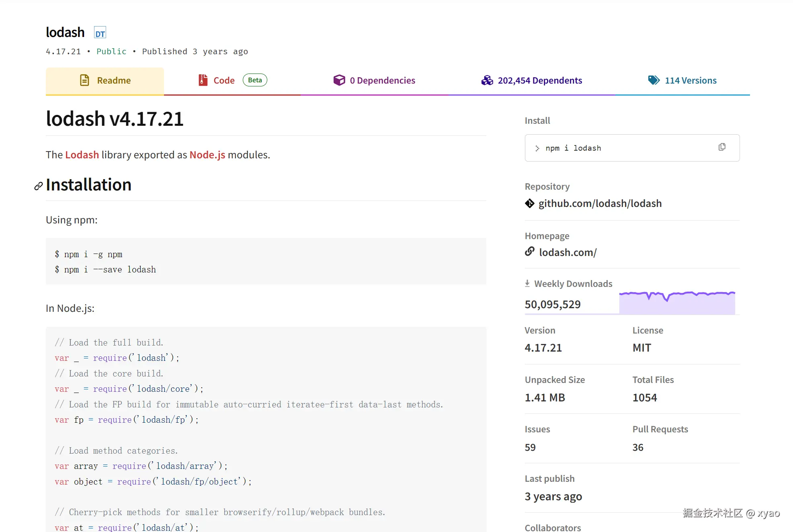Click the homepage chain link icon

pyautogui.click(x=529, y=252)
